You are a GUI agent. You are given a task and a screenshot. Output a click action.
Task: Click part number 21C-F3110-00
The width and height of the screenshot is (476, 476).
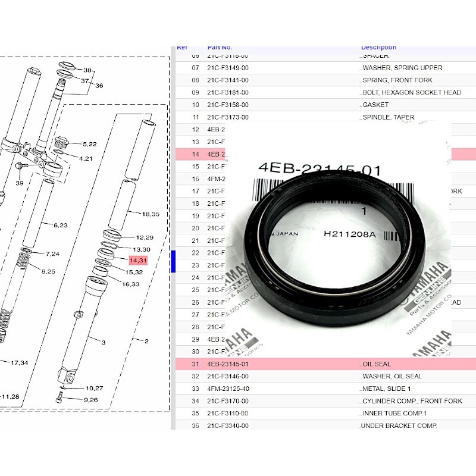tap(228, 414)
